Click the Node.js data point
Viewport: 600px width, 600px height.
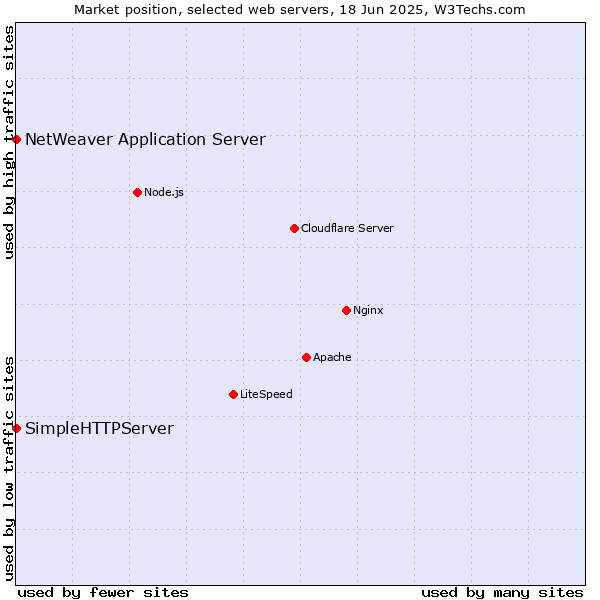[x=137, y=192]
